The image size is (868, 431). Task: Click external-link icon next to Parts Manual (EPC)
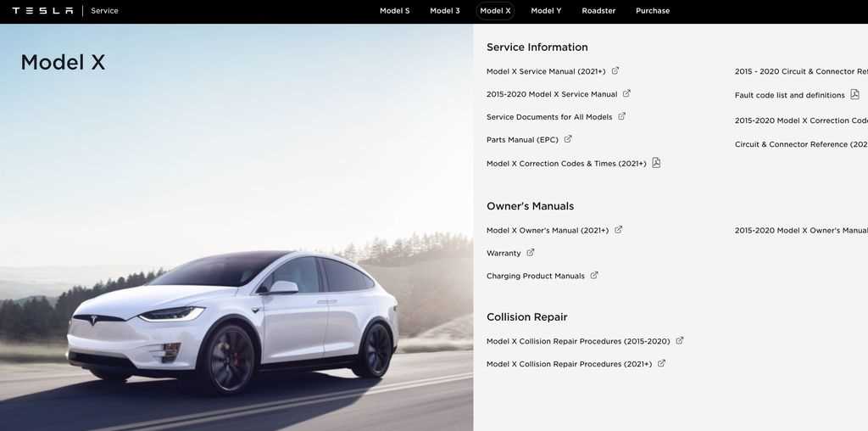(x=568, y=139)
